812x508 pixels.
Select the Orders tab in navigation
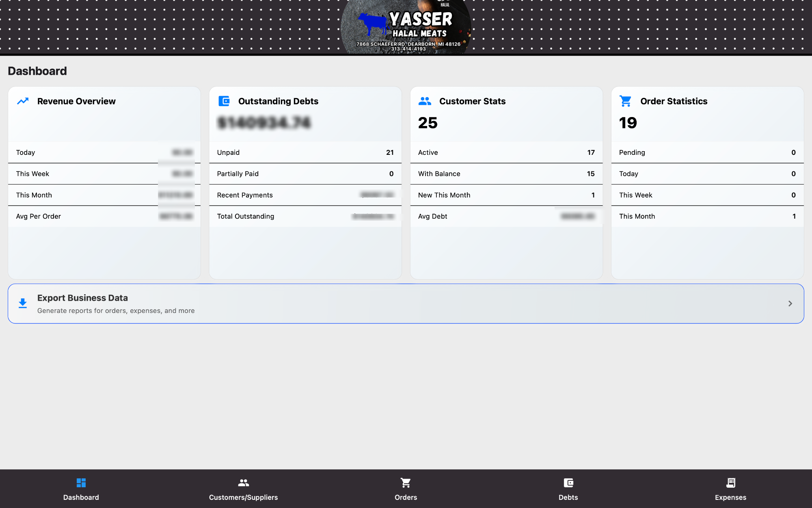coord(406,488)
